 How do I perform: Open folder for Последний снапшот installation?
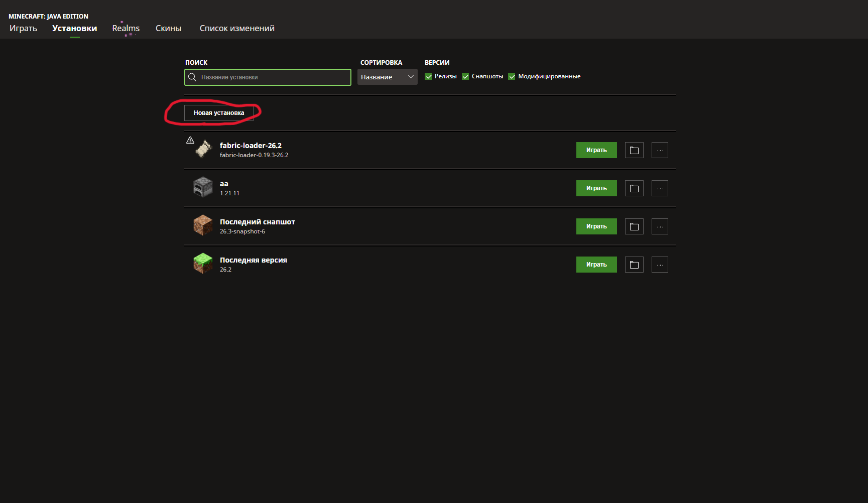634,226
